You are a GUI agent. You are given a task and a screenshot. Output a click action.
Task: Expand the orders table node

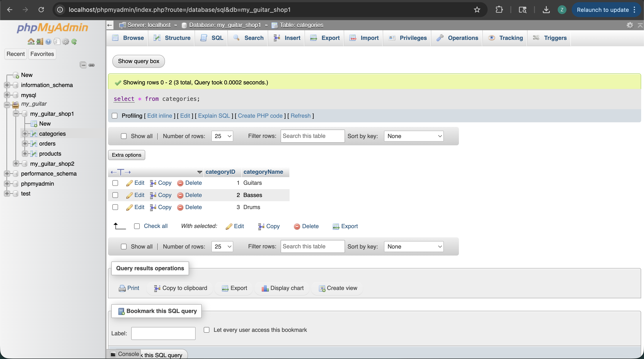point(25,144)
